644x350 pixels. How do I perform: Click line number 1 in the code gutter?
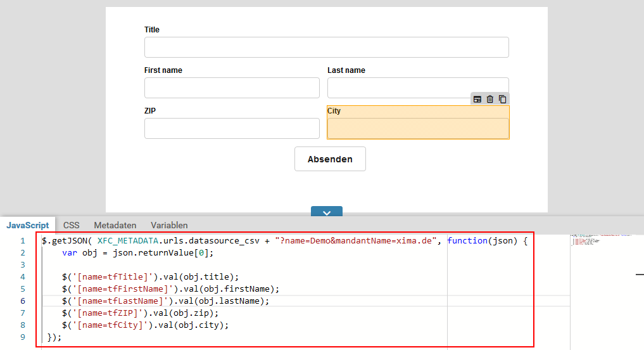(23, 241)
